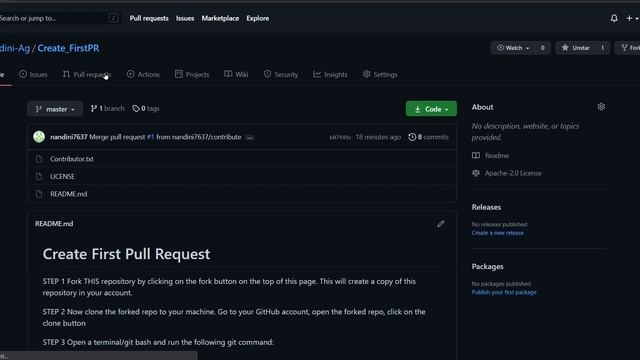Click the stargazers count 1
This screenshot has height=360, width=640.
602,48
